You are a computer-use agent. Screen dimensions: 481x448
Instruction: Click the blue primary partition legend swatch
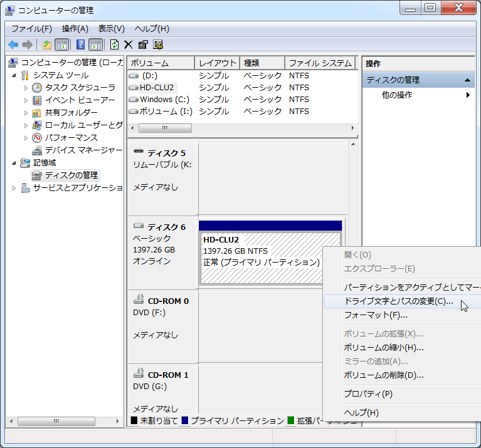click(x=185, y=420)
